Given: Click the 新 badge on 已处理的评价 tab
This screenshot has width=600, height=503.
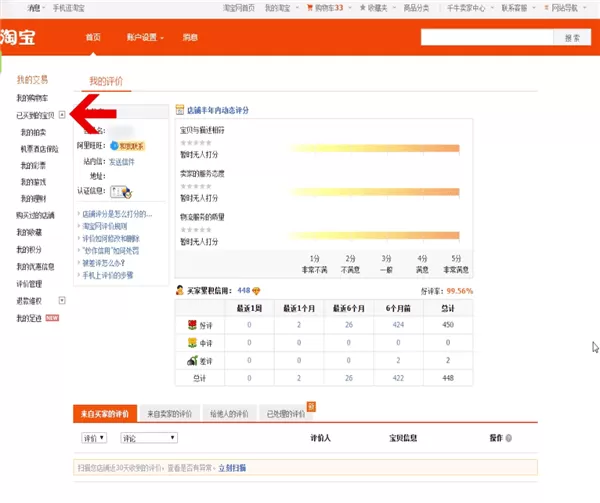Looking at the screenshot, I should (x=311, y=407).
